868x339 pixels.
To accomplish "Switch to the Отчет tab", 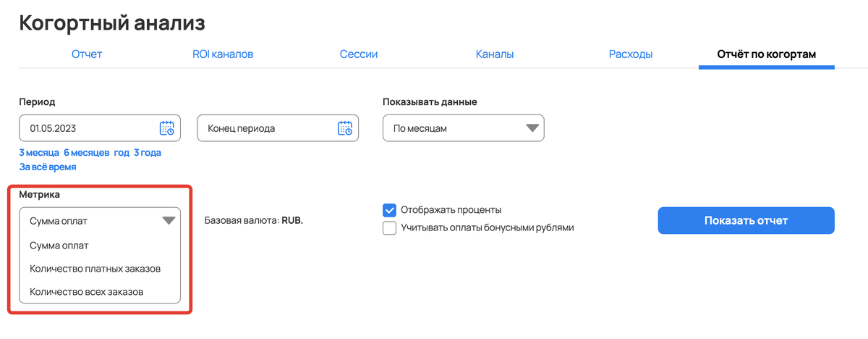I will [x=87, y=54].
